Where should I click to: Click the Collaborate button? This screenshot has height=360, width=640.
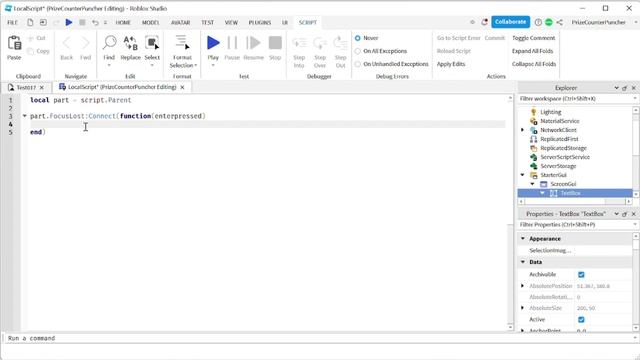[x=510, y=22]
